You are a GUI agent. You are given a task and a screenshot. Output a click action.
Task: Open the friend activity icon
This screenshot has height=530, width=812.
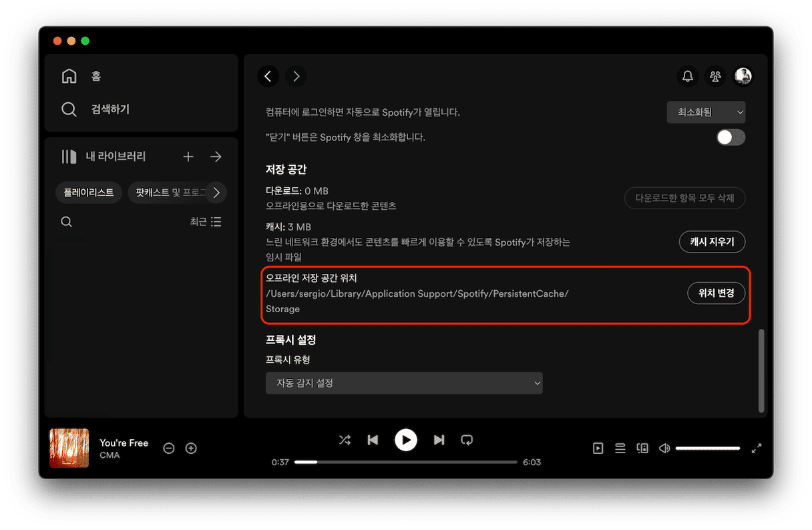coord(715,76)
